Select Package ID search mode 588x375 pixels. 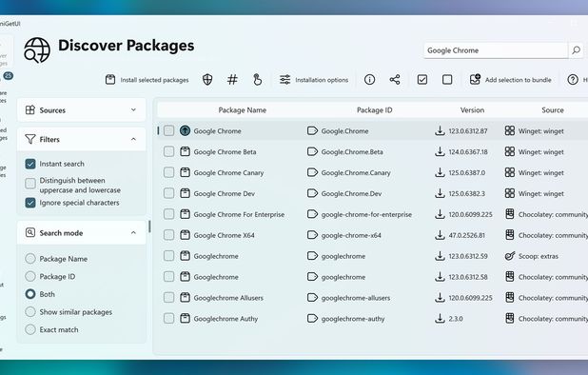30,276
